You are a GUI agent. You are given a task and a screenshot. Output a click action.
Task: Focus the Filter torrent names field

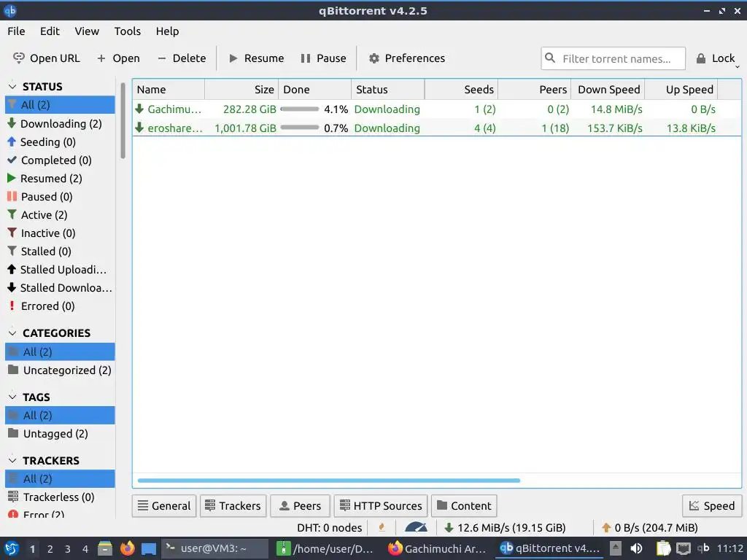tap(613, 58)
